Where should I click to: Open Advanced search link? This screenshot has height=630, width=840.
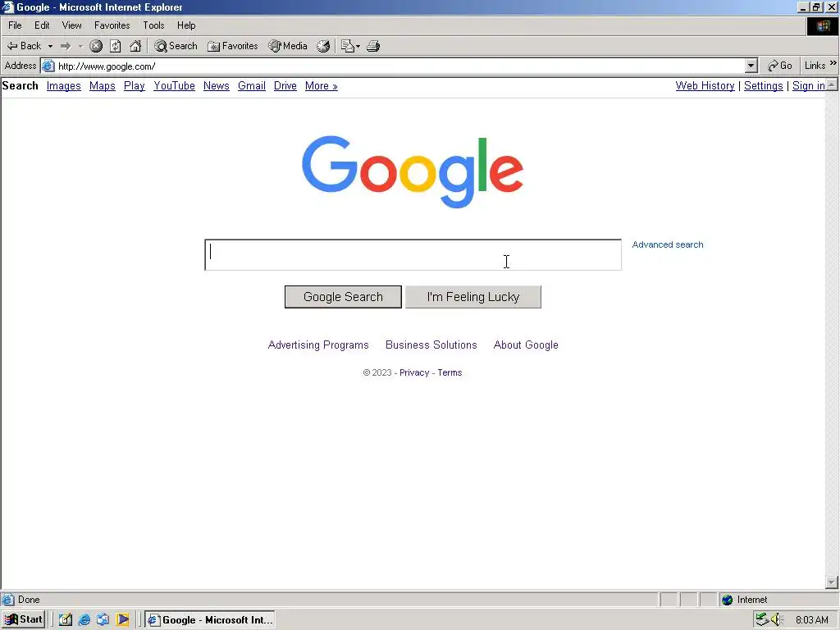[x=668, y=244]
